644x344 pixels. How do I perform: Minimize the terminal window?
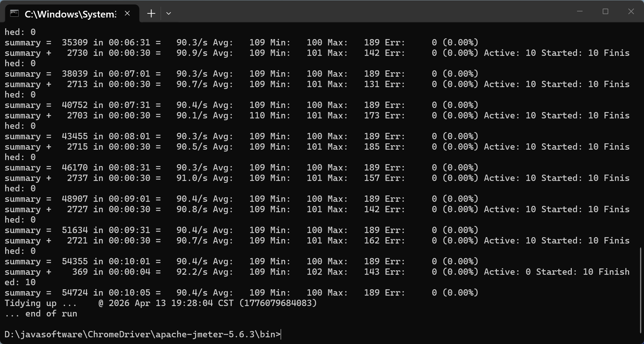tap(580, 12)
